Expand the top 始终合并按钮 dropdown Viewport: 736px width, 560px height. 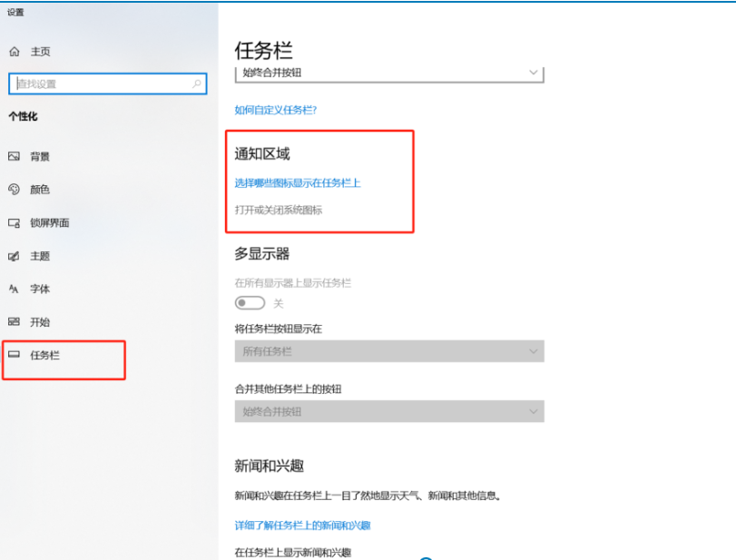pos(388,73)
